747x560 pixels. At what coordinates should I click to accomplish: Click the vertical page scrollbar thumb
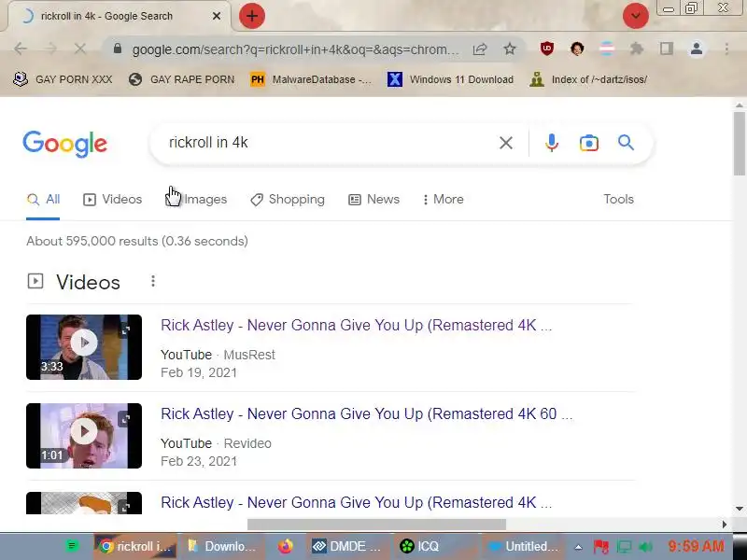(x=739, y=144)
